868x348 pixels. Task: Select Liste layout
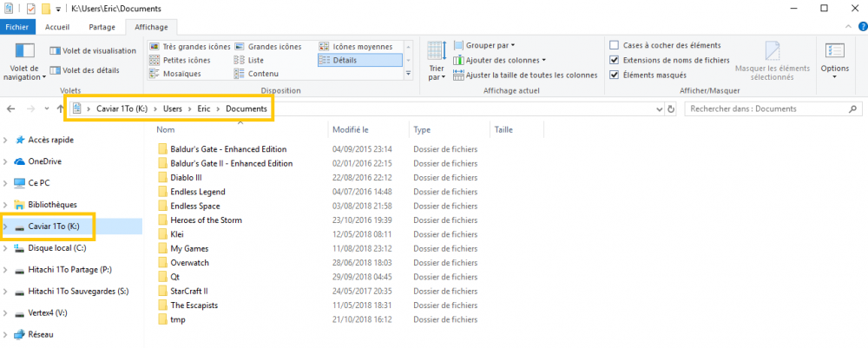click(248, 60)
